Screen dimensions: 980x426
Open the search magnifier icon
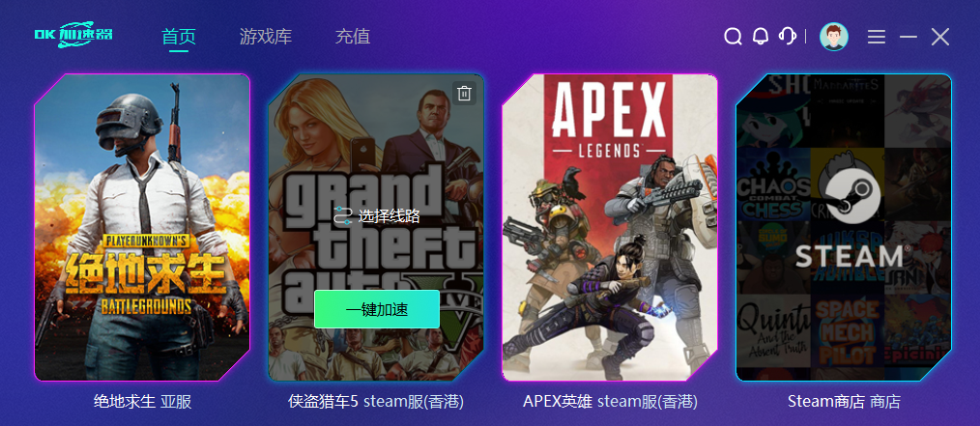point(733,37)
